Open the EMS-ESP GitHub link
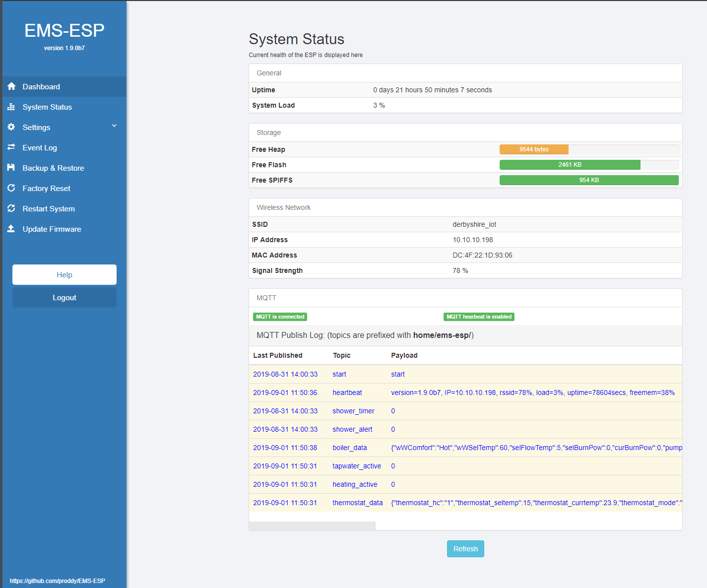Image resolution: width=707 pixels, height=588 pixels. pyautogui.click(x=58, y=581)
